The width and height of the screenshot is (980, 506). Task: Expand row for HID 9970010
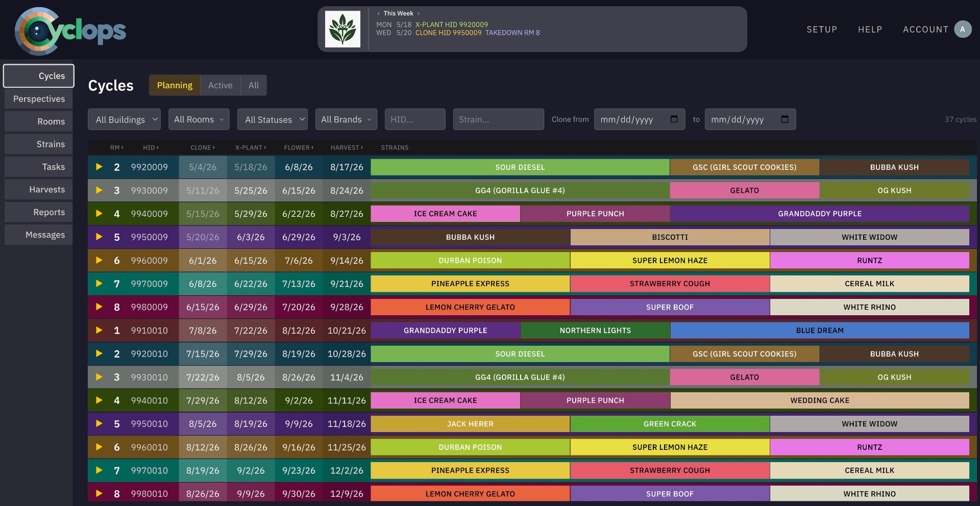coord(99,470)
